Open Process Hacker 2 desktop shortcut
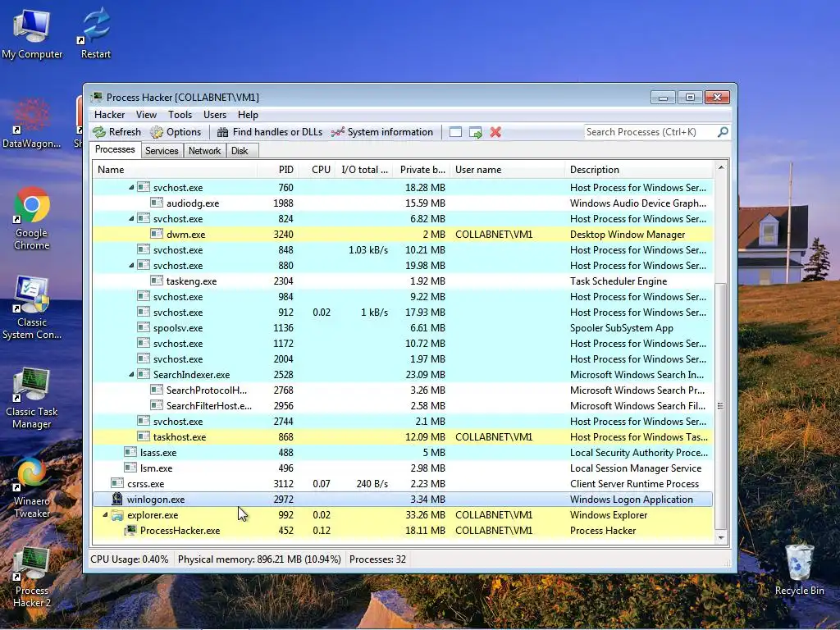Image resolution: width=840 pixels, height=630 pixels. tap(32, 577)
